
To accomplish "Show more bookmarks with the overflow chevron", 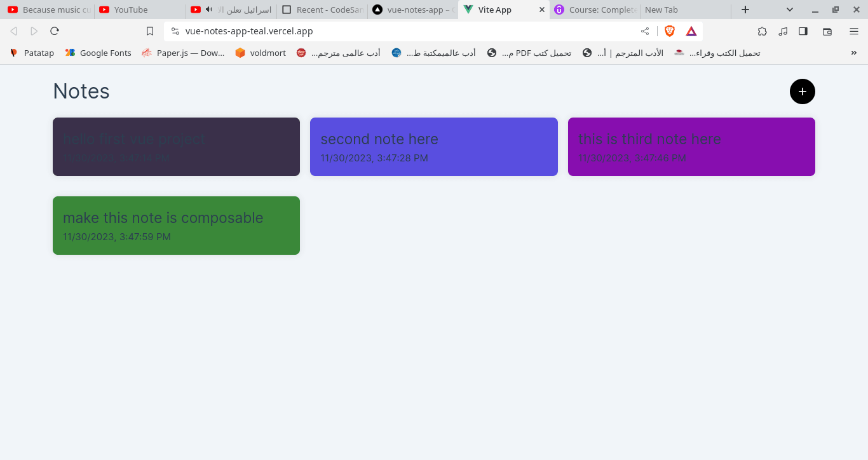I will [853, 53].
